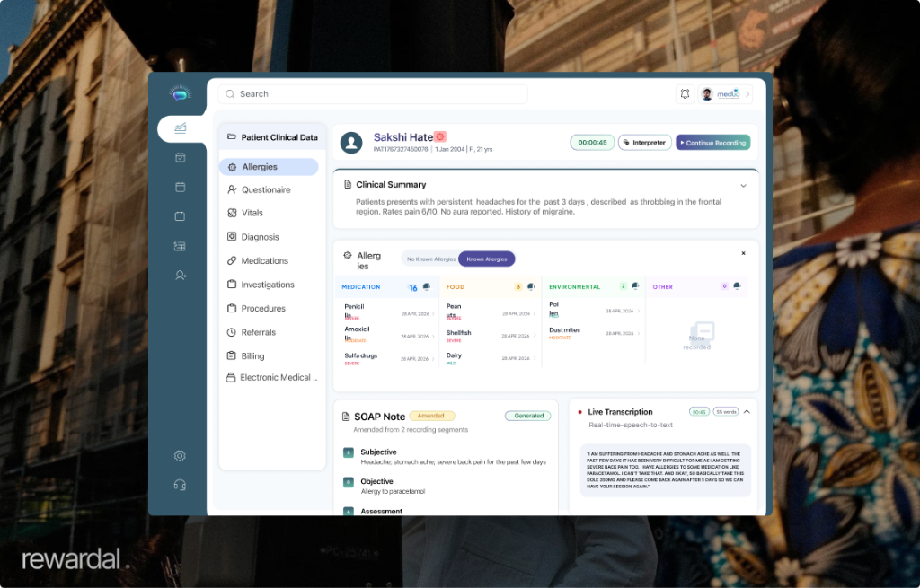Click the microphone icon in Food header
This screenshot has width=920, height=588.
(530, 286)
